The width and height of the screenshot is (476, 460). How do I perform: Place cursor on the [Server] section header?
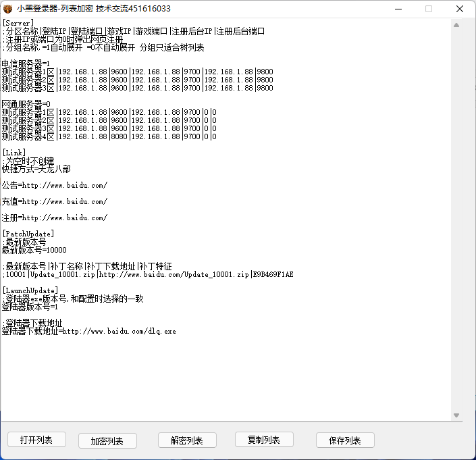pyautogui.click(x=18, y=23)
